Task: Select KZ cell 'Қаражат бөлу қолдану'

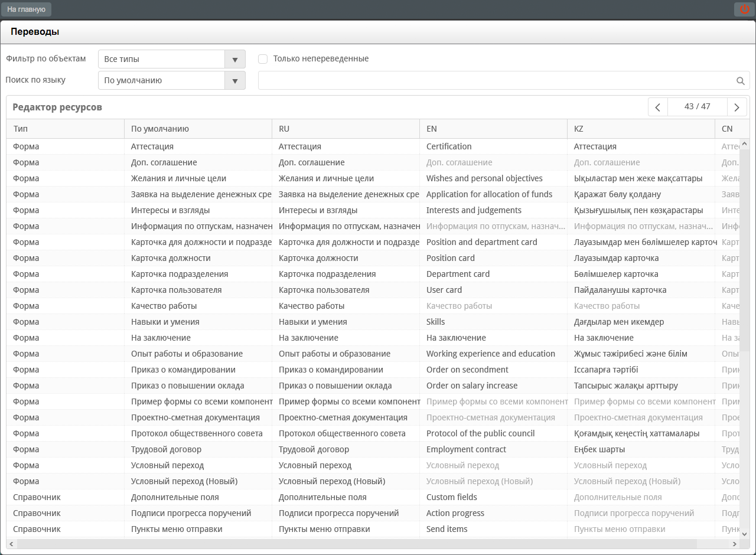Action: click(x=641, y=194)
